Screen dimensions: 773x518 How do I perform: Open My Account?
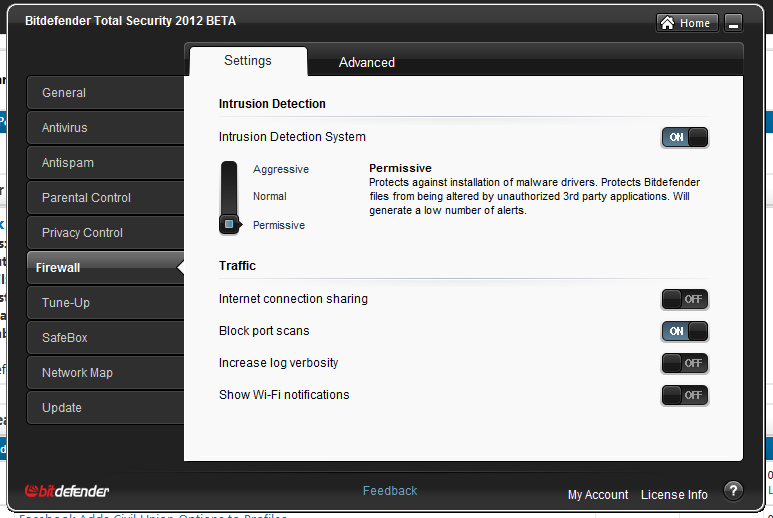[598, 495]
